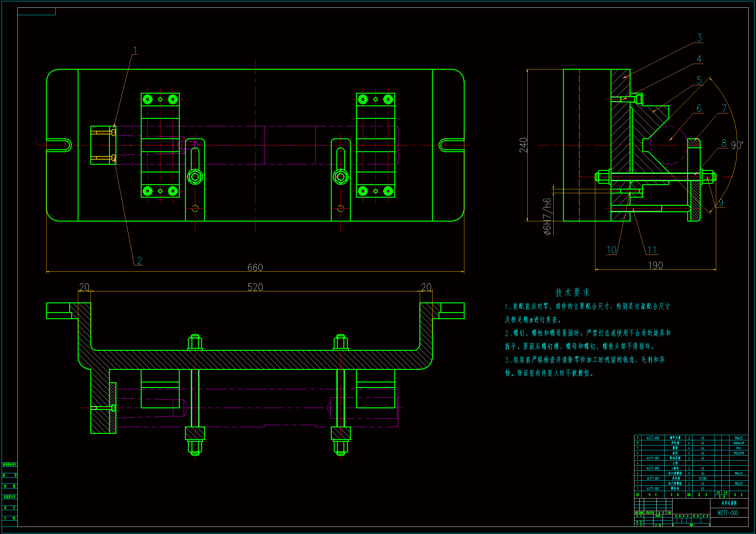This screenshot has height=534, width=756.
Task: Click the 90° angle dimension label
Action: (x=737, y=145)
